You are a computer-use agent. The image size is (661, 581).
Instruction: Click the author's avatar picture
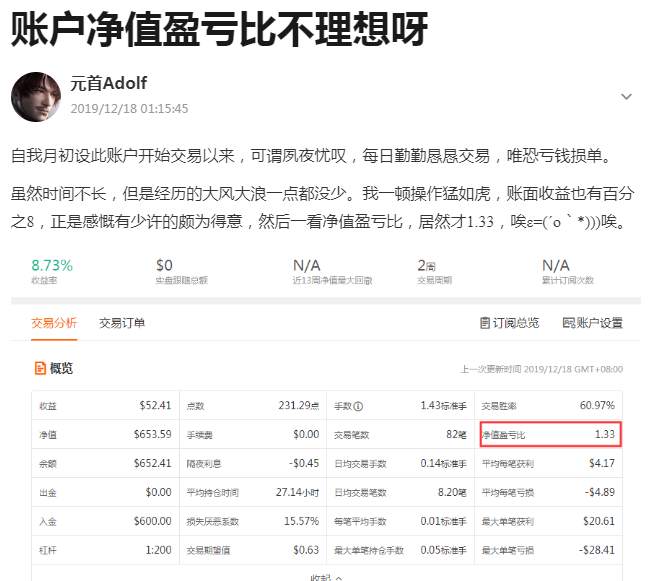pos(36,97)
